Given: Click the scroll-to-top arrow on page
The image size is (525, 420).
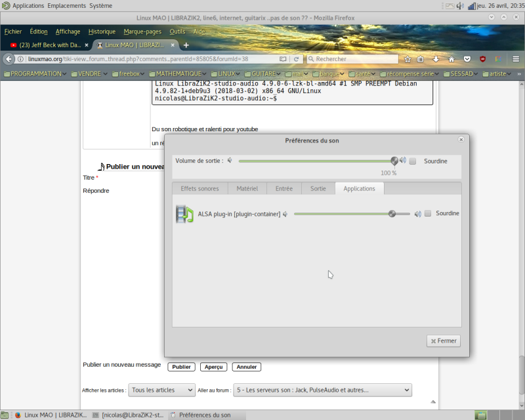Looking at the screenshot, I should (x=433, y=402).
